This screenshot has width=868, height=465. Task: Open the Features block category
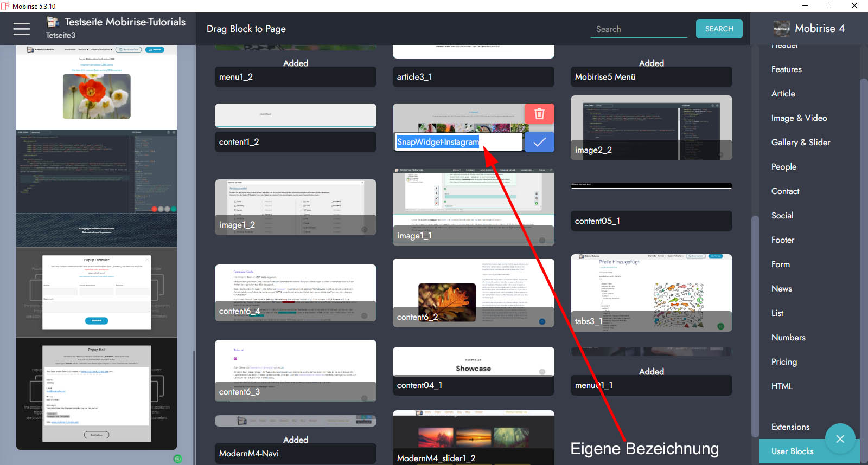[786, 69]
